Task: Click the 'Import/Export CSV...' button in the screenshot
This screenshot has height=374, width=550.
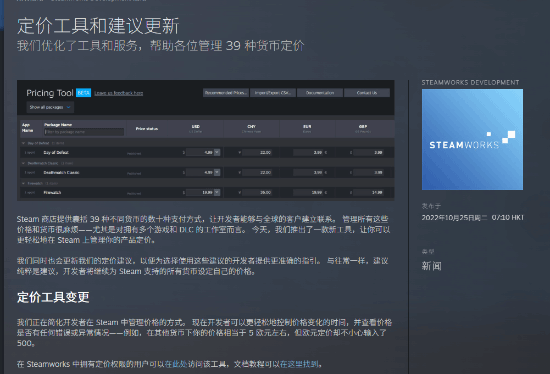Action: (273, 93)
